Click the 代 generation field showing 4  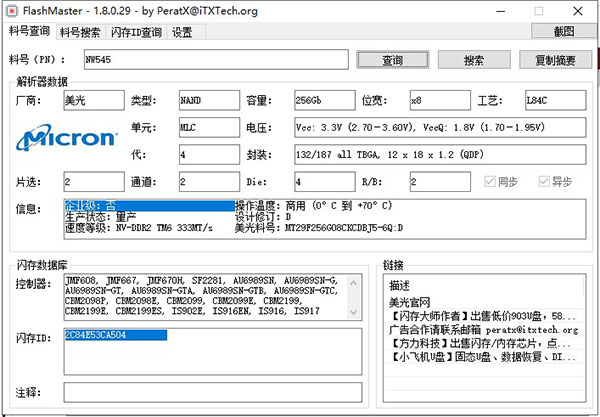[209, 155]
